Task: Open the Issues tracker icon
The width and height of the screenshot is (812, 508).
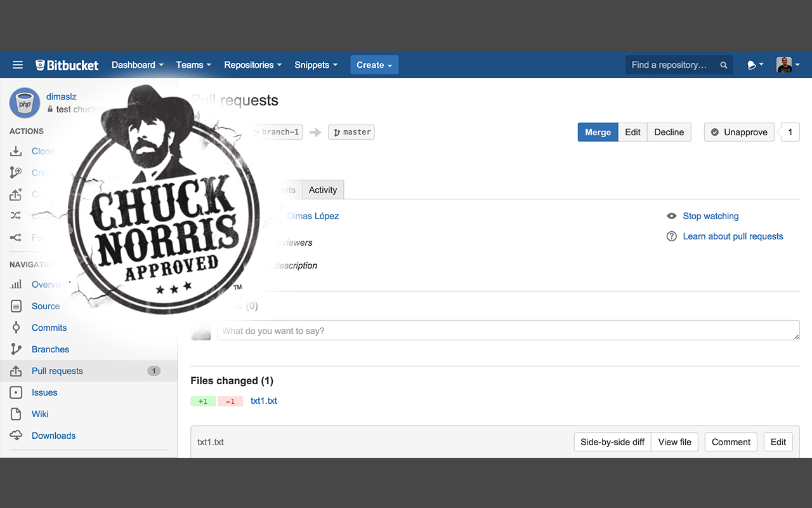Action: click(15, 392)
